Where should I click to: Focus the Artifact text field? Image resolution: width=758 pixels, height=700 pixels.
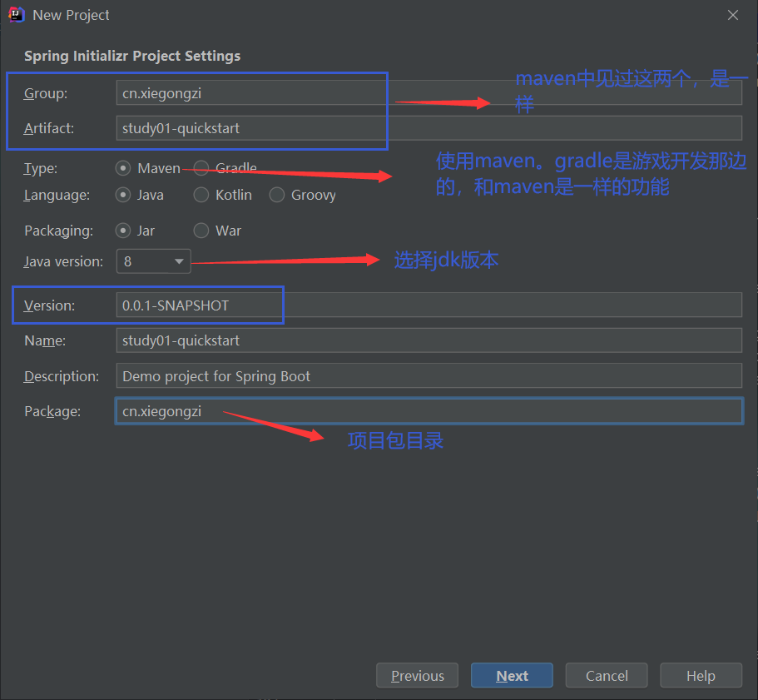(429, 128)
